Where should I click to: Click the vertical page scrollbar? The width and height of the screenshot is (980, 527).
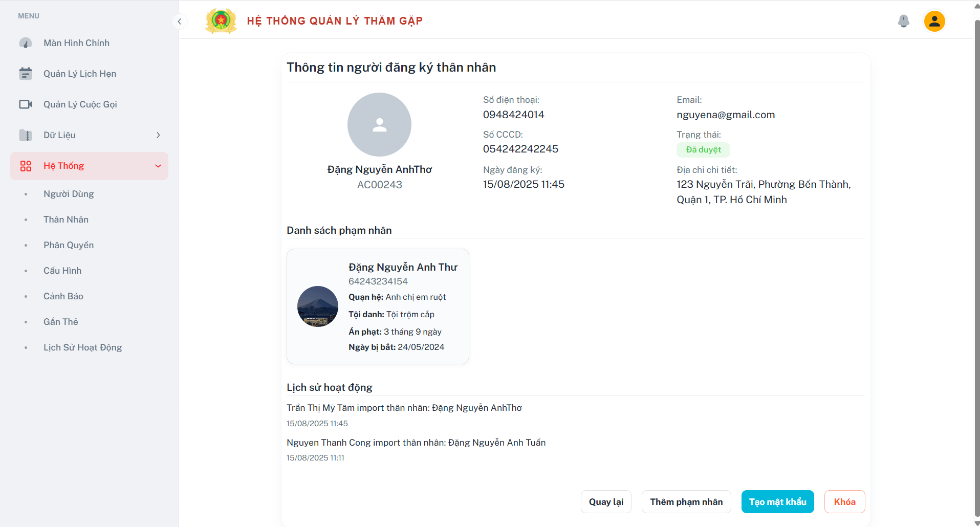click(x=976, y=266)
